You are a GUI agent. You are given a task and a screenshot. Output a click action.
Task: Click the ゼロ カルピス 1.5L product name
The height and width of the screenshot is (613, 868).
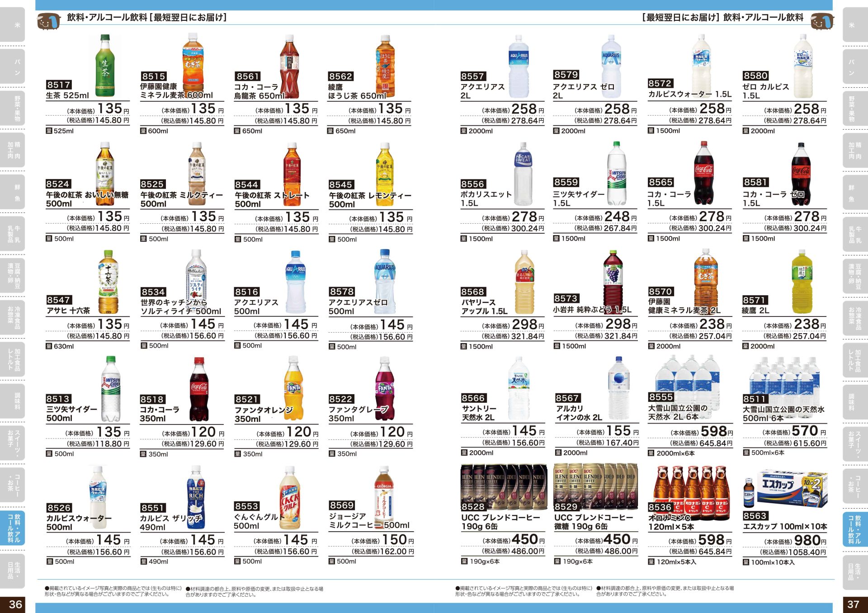(766, 91)
